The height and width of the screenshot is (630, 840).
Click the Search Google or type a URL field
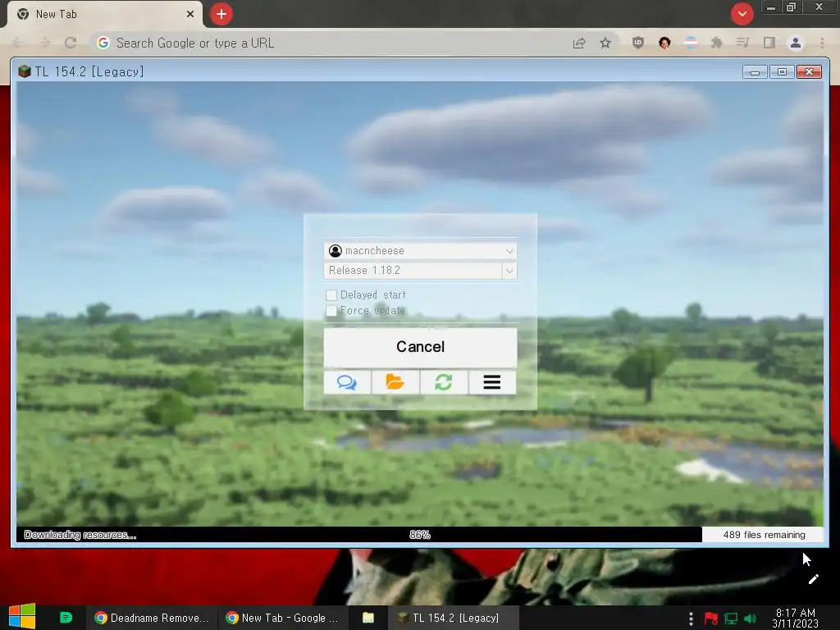332,43
